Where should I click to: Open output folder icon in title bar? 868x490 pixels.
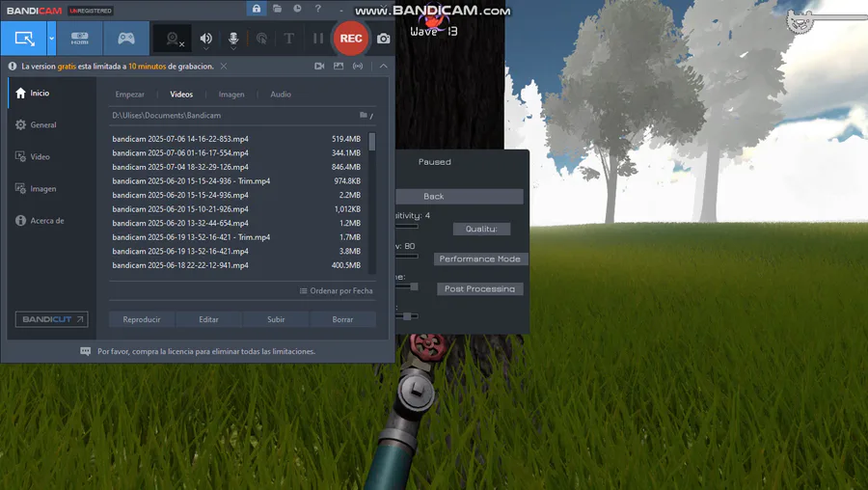point(278,9)
